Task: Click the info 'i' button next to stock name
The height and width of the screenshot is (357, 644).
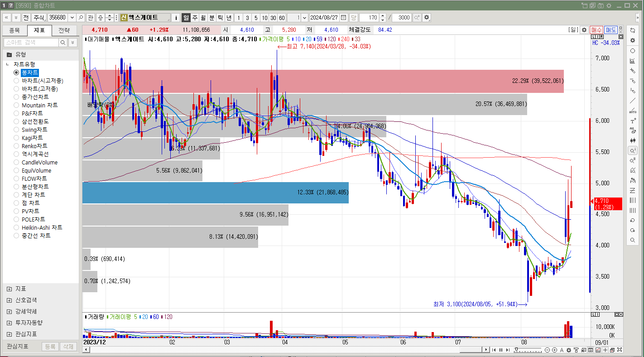Action: click(x=176, y=18)
